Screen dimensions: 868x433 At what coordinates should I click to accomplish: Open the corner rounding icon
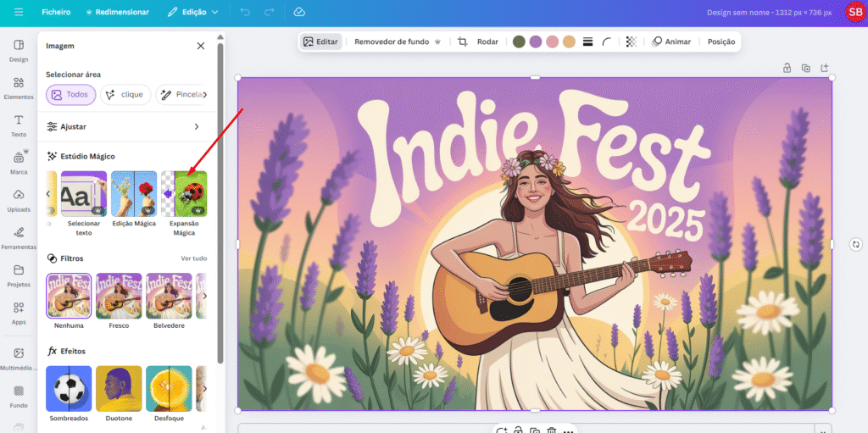pos(607,42)
